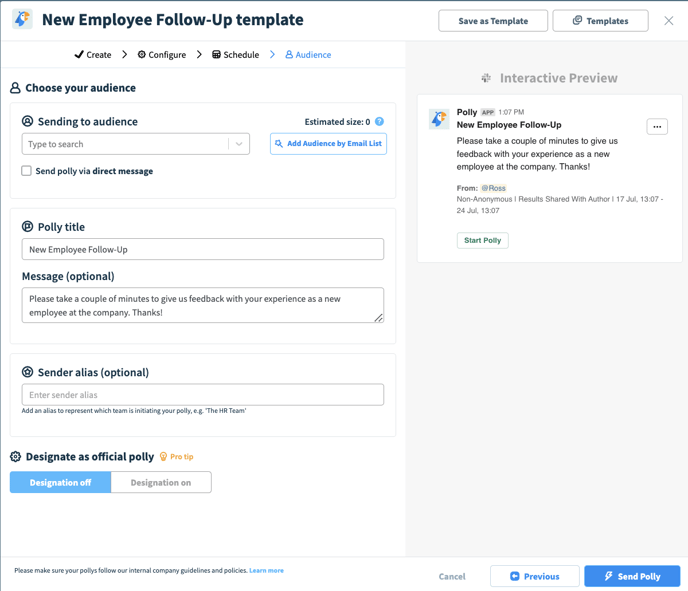Click the Pro tip link text
This screenshot has height=591, width=688.
(182, 456)
